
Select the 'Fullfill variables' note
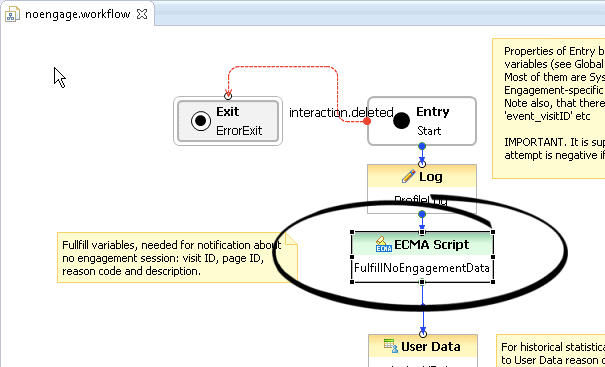177,257
